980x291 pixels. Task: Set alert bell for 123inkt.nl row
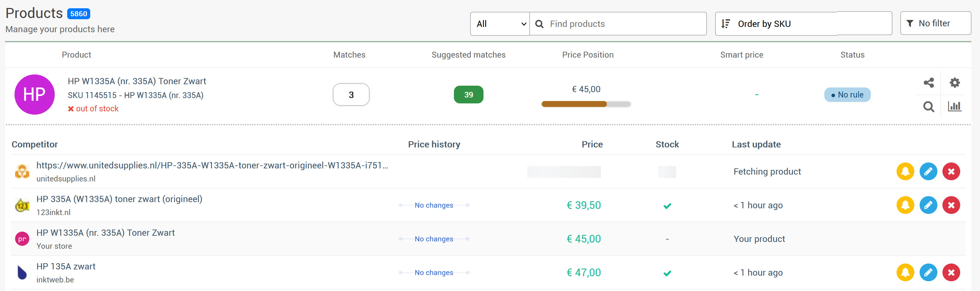click(x=905, y=205)
